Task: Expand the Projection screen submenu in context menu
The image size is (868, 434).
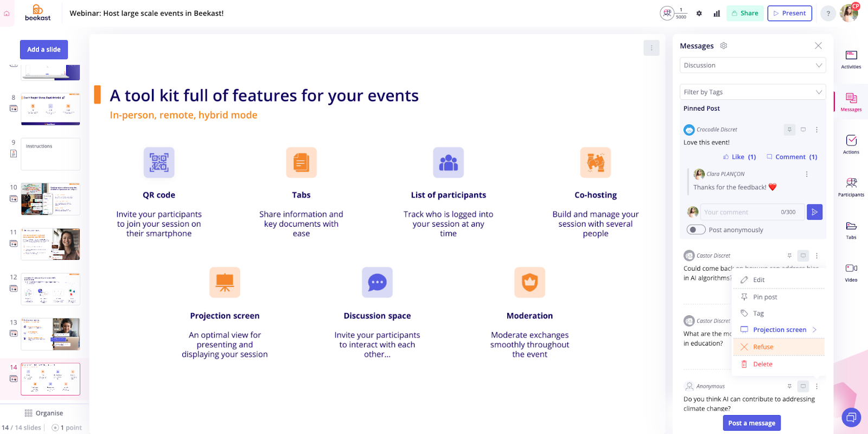Action: (778, 329)
